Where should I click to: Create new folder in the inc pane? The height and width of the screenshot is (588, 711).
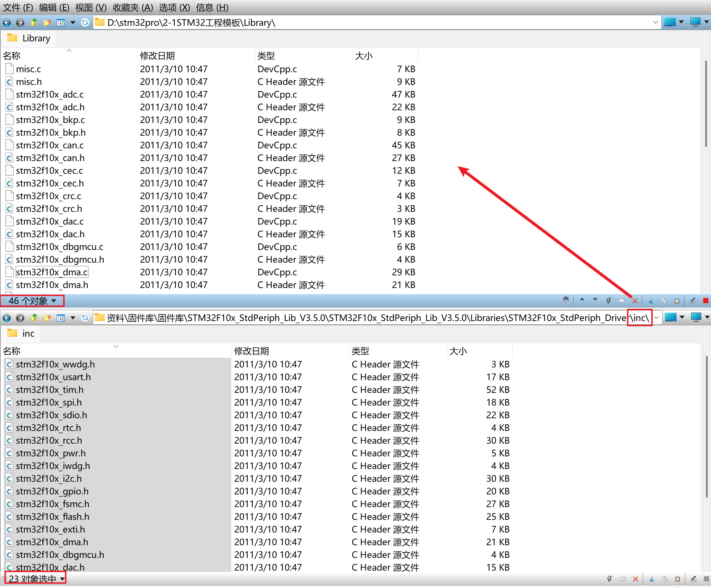47,318
